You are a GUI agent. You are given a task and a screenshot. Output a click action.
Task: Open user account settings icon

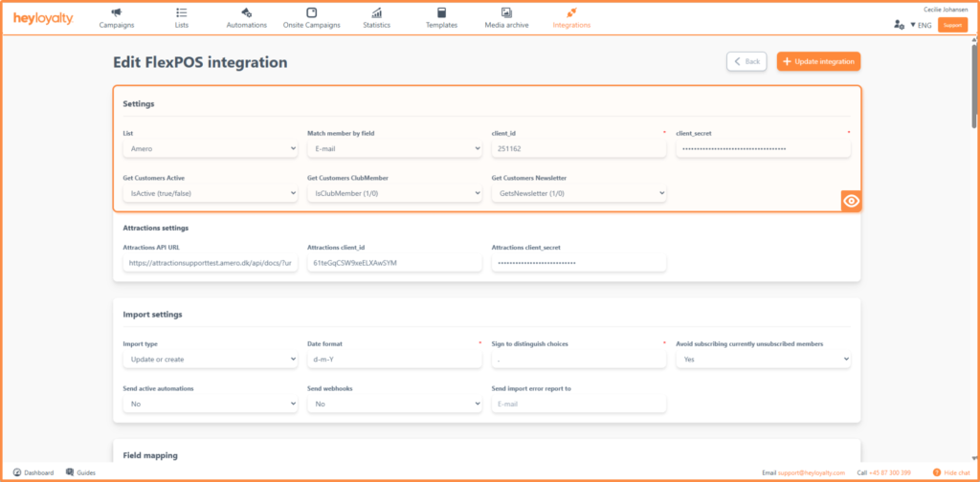pyautogui.click(x=899, y=24)
